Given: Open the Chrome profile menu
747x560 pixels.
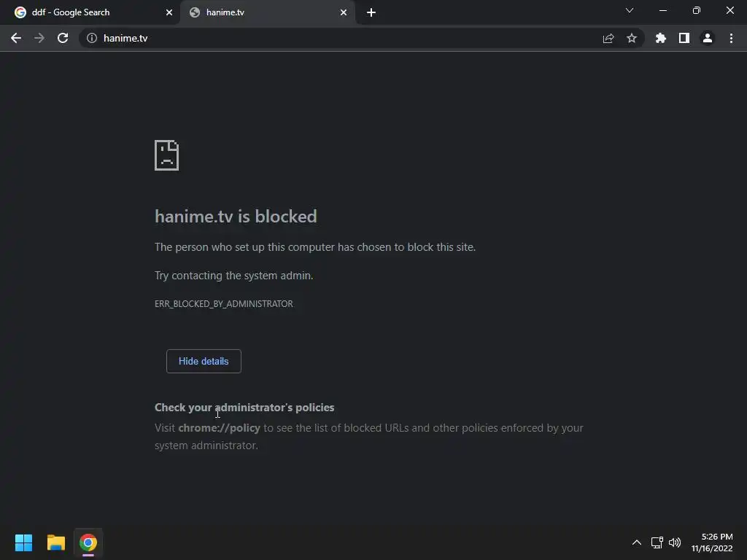Looking at the screenshot, I should pyautogui.click(x=708, y=38).
